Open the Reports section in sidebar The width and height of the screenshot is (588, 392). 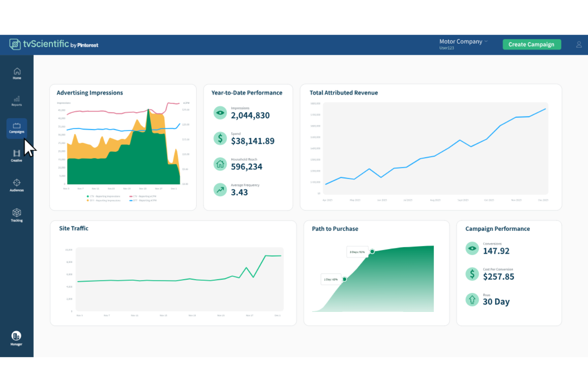point(17,101)
